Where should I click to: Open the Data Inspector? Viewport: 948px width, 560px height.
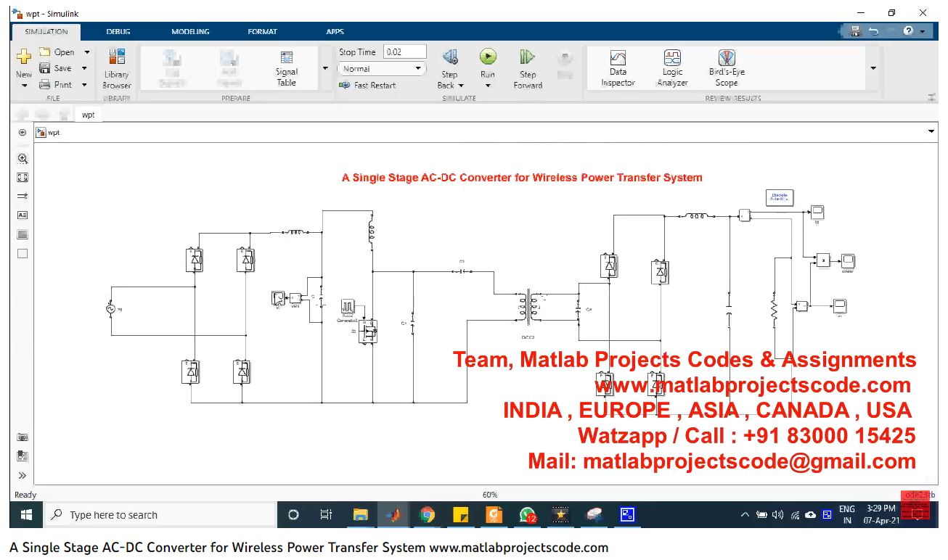(x=618, y=58)
